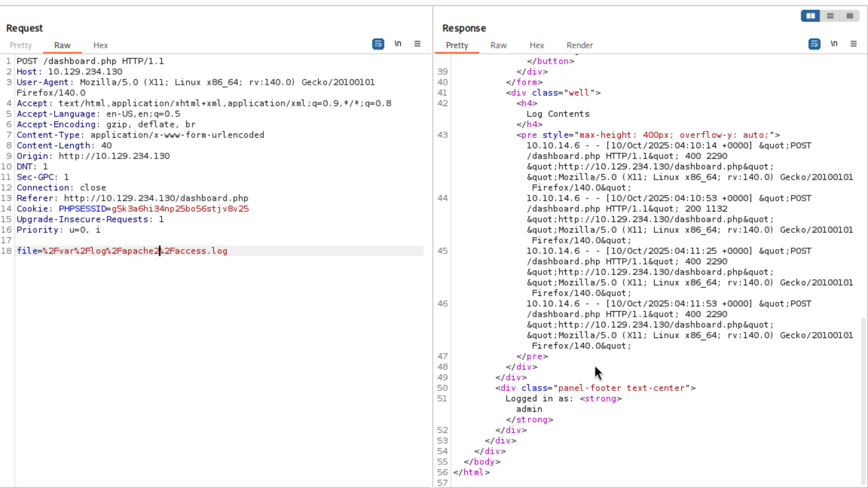Toggle word wrap icon in Request panel
This screenshot has height=488, width=868.
pyautogui.click(x=378, y=44)
